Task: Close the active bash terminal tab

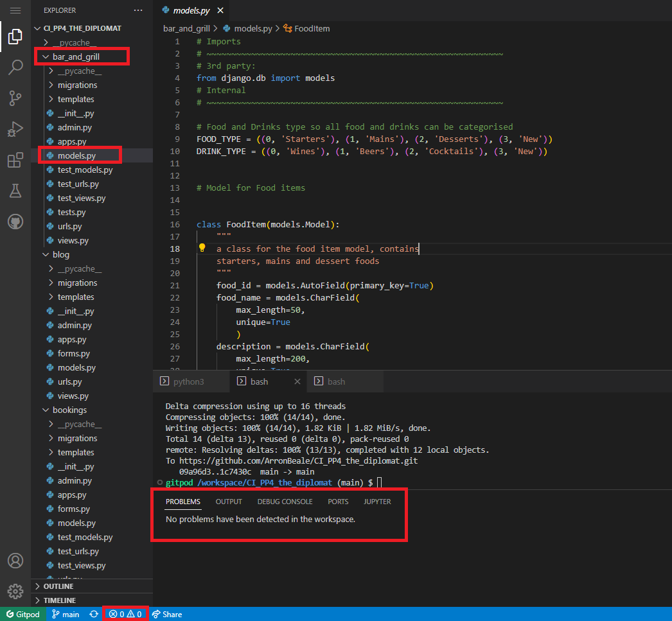Action: (297, 381)
